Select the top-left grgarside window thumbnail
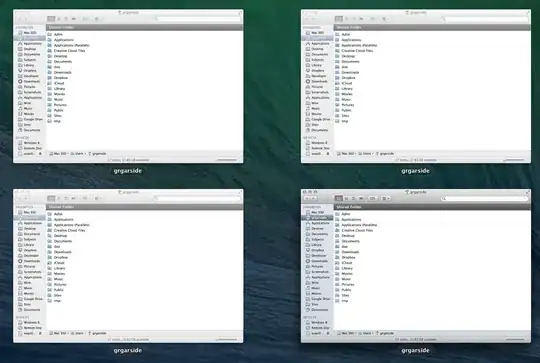Screen dimensions: 540x363 (128, 86)
